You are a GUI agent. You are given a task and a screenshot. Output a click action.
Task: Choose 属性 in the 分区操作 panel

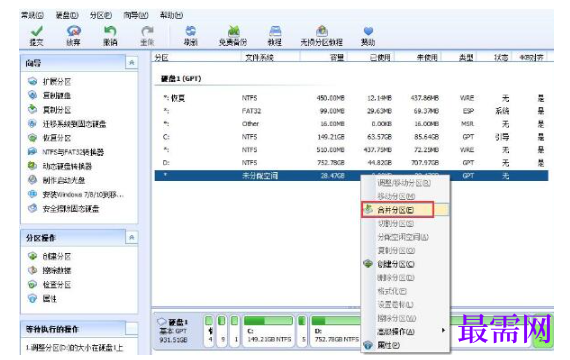(49, 299)
